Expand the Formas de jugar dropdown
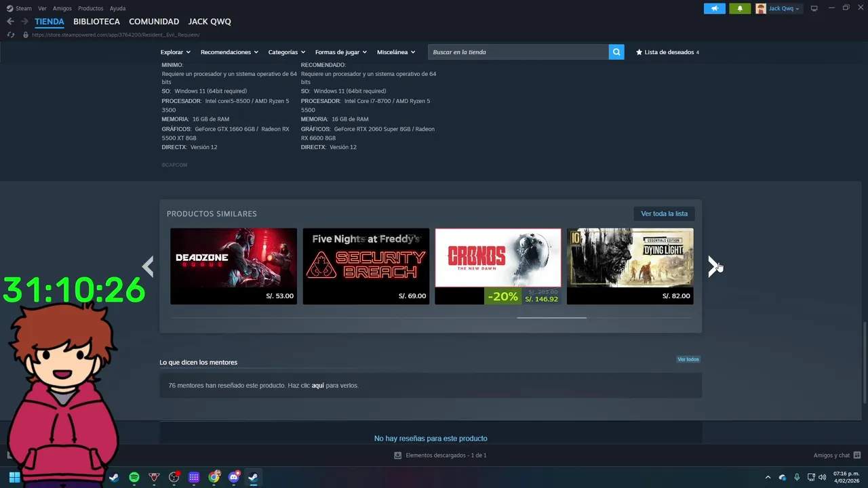The image size is (868, 488). (340, 52)
